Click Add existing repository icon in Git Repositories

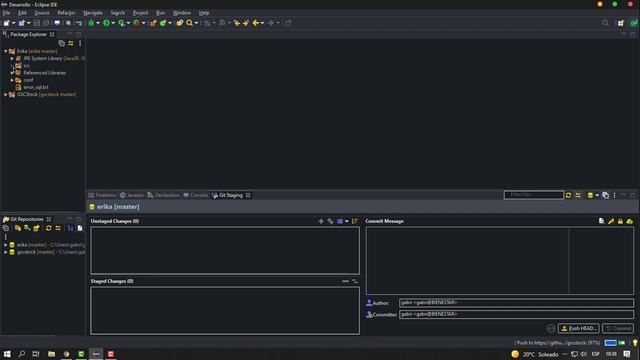pyautogui.click(x=18, y=228)
